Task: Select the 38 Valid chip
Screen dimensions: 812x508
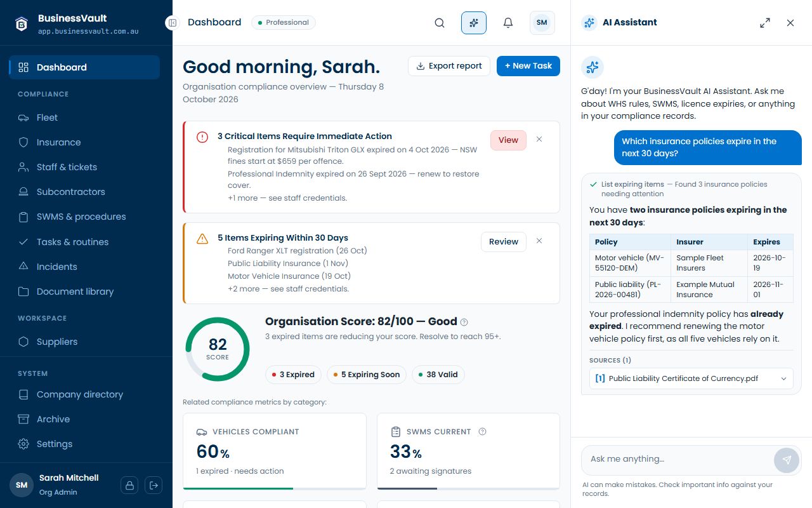Action: tap(438, 375)
